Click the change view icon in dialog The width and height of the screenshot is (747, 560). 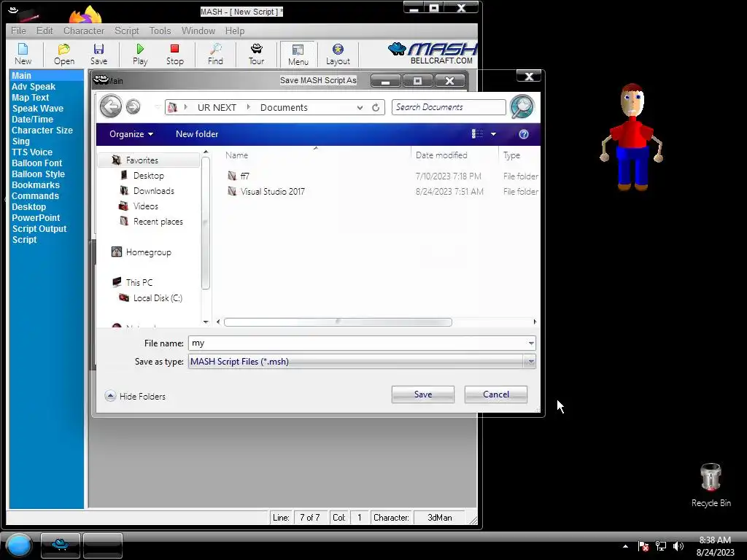477,134
